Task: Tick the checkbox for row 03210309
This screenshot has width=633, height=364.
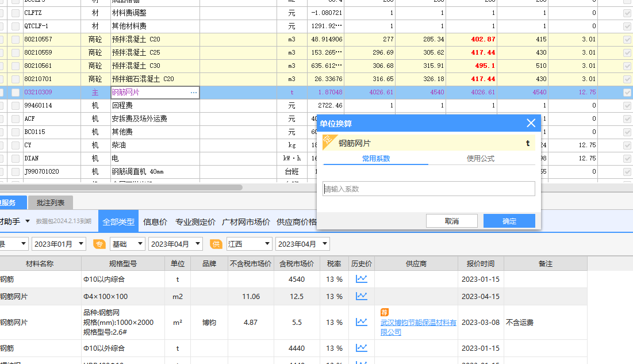Action: [16, 93]
